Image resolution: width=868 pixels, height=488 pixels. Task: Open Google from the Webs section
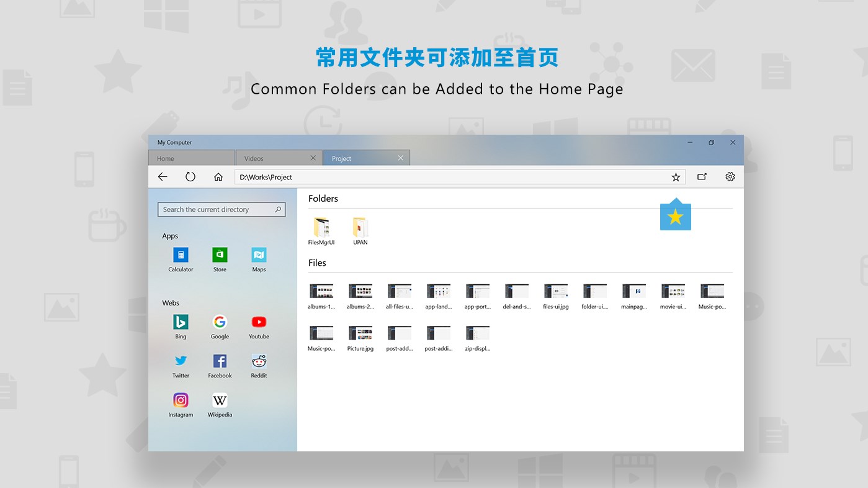(220, 323)
